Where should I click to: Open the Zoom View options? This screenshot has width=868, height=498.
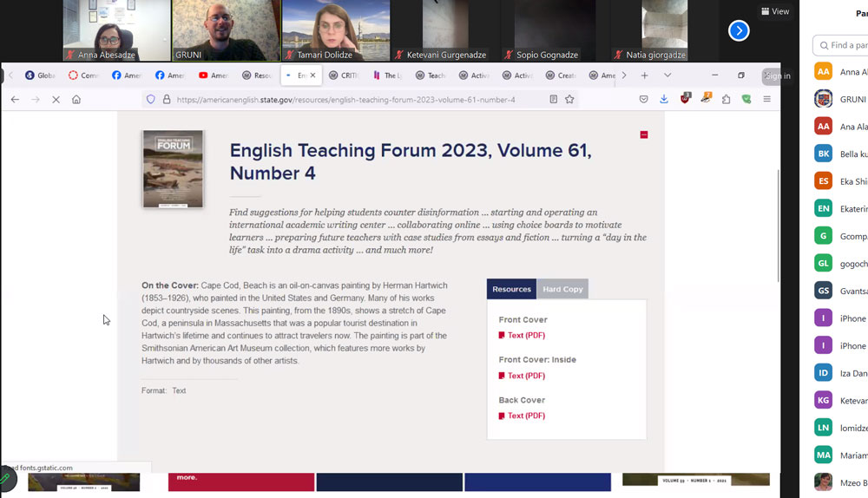[775, 11]
